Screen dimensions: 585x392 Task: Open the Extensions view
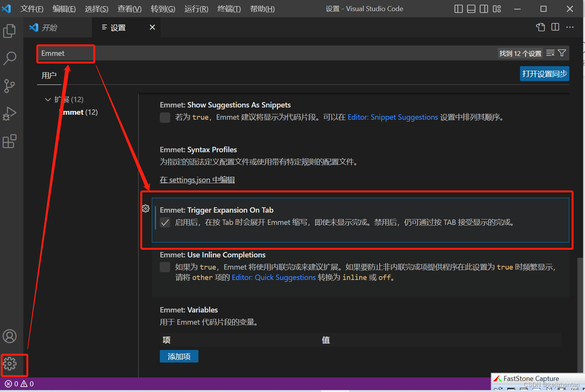9,141
